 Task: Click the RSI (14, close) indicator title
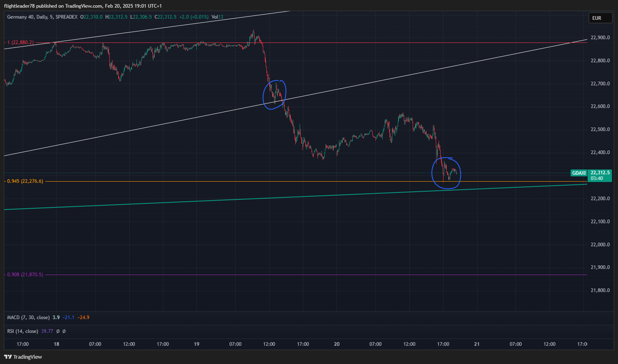23,331
